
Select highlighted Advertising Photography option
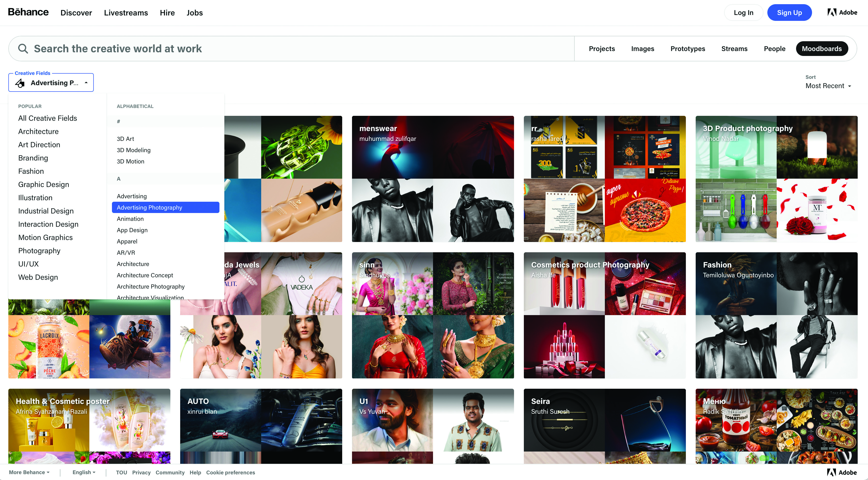click(x=165, y=208)
